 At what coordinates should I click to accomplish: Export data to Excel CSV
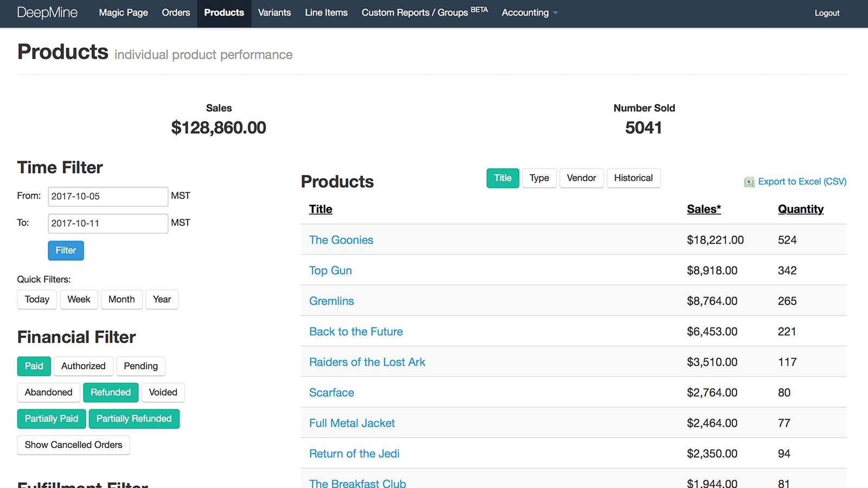(x=801, y=182)
